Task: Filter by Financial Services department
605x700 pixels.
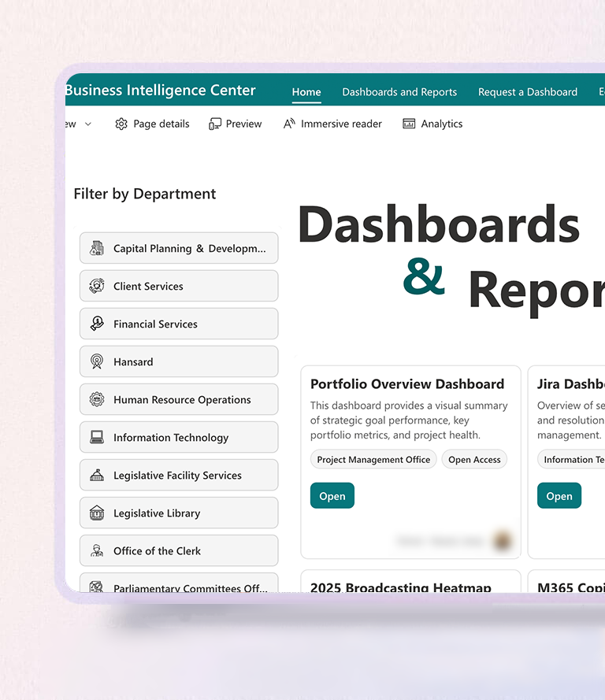Action: tap(179, 324)
